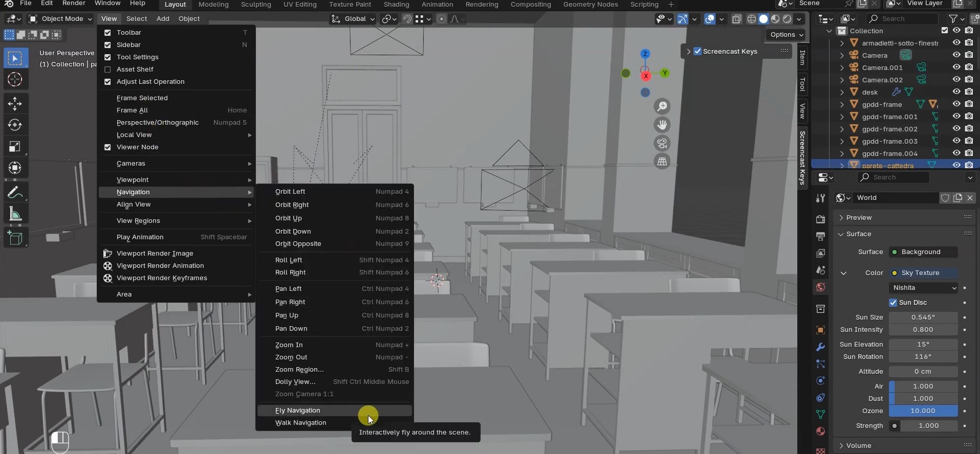Adjust the Ozone slider field
The width and height of the screenshot is (980, 454).
[923, 411]
